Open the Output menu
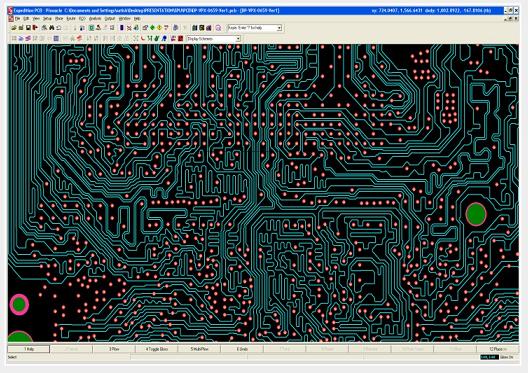 (110, 19)
